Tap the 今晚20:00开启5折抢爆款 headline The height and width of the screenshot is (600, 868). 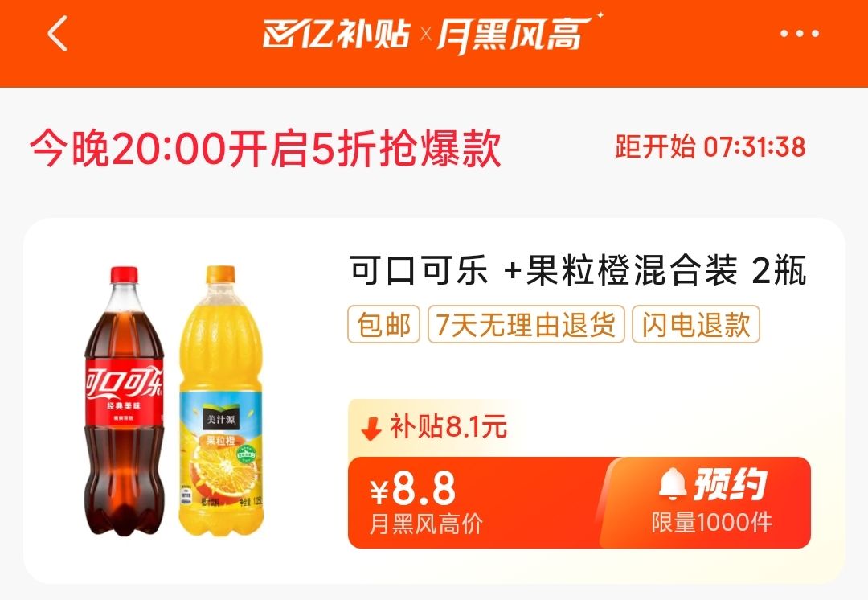tap(266, 149)
